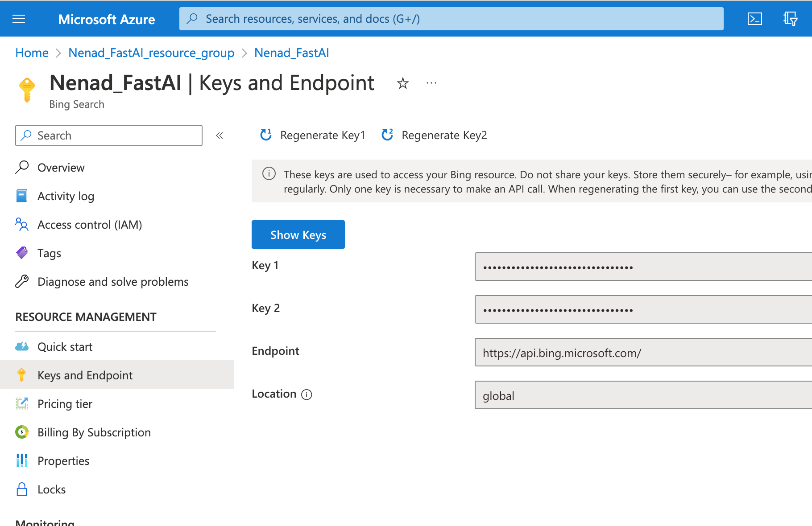Click the Activity log book icon
Viewport: 812px width, 526px height.
22,196
